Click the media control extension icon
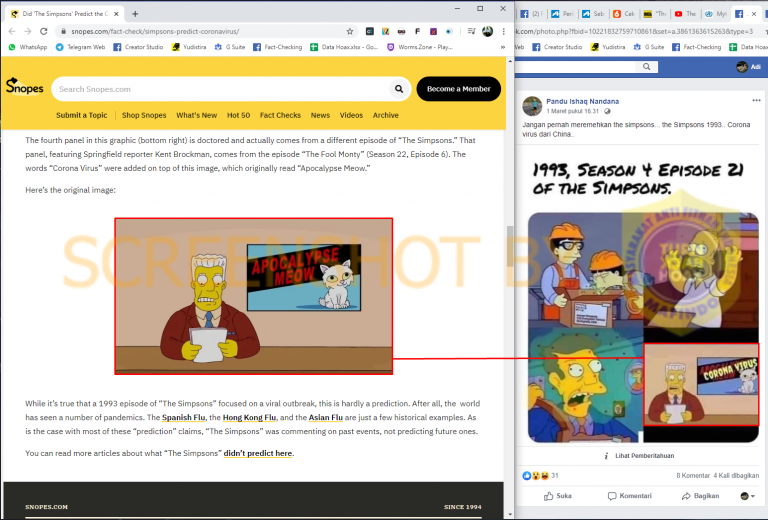The height and width of the screenshot is (520, 768). [x=471, y=31]
